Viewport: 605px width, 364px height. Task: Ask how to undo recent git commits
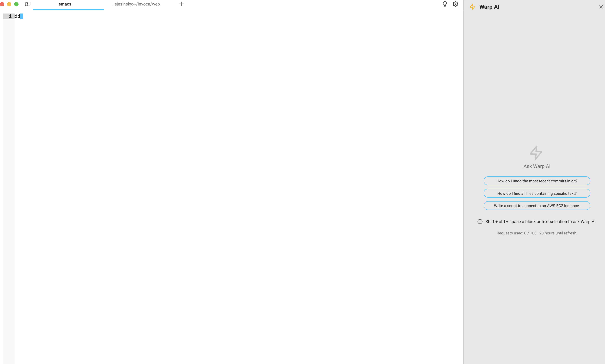click(x=537, y=181)
